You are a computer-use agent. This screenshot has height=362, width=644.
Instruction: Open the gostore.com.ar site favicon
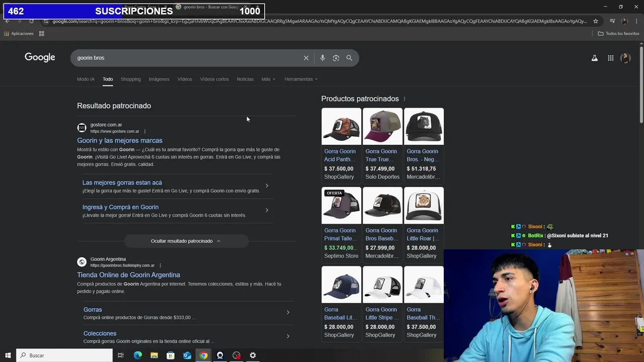[82, 128]
